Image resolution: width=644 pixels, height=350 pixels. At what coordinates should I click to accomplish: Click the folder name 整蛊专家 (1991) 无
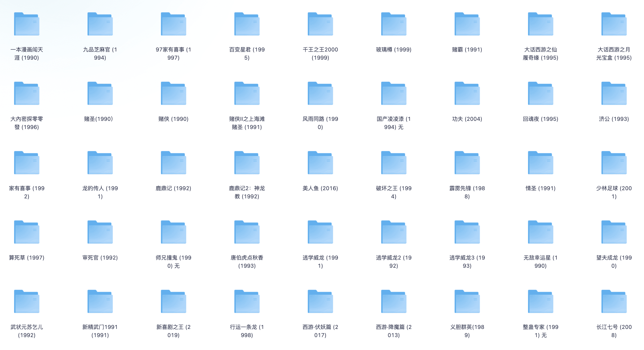[x=540, y=331]
